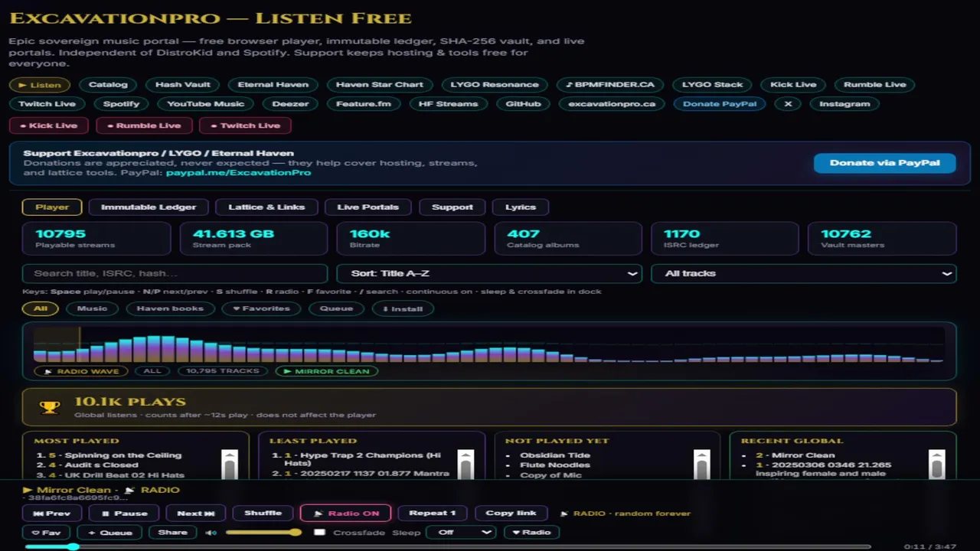Open the Spotify link pill

click(122, 104)
